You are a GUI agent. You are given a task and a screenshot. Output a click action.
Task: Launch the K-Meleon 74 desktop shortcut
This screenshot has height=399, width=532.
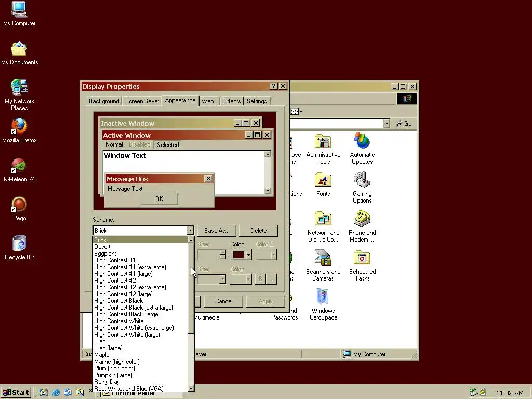tap(19, 170)
